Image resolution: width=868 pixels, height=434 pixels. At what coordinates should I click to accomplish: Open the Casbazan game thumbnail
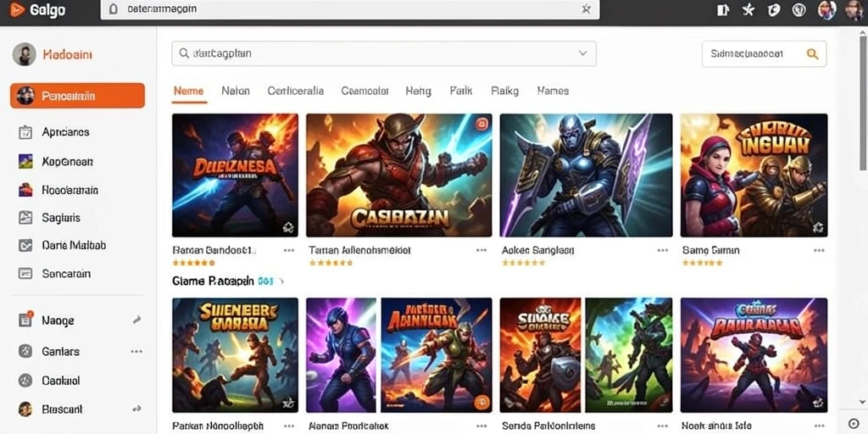[398, 175]
